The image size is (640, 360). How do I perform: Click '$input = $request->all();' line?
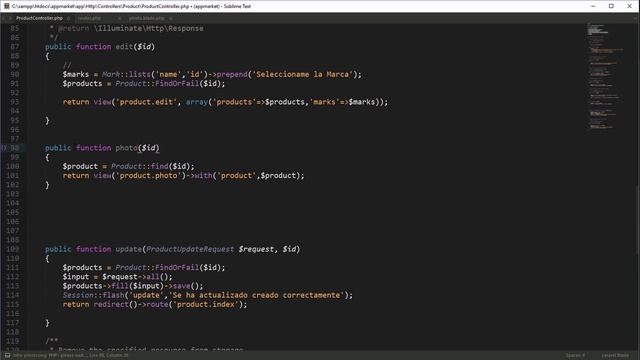tap(118, 277)
